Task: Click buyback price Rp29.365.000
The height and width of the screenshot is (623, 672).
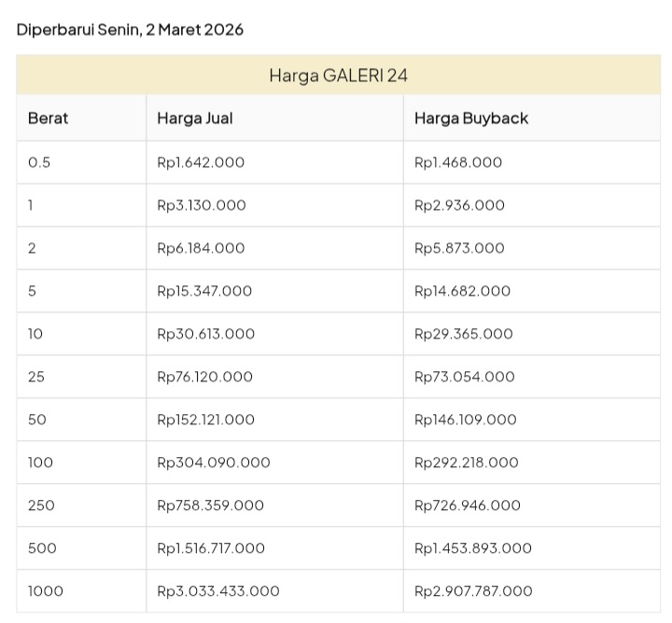Action: pyautogui.click(x=464, y=334)
